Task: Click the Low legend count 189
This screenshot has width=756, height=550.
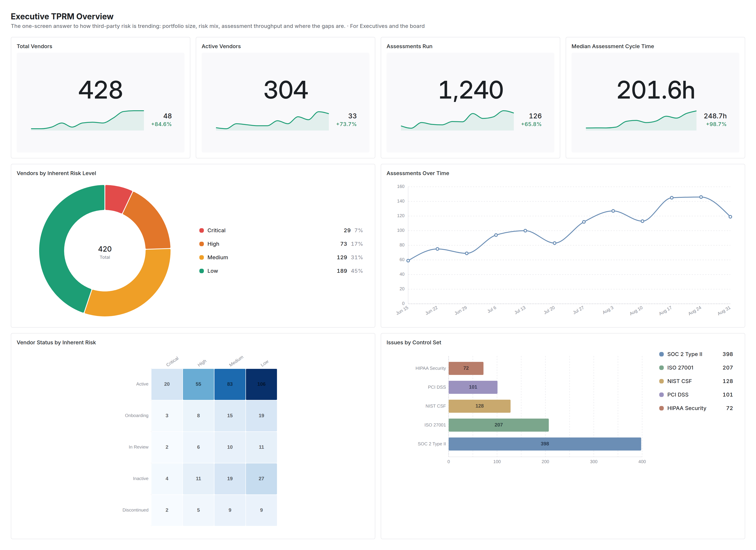Action: pyautogui.click(x=342, y=271)
